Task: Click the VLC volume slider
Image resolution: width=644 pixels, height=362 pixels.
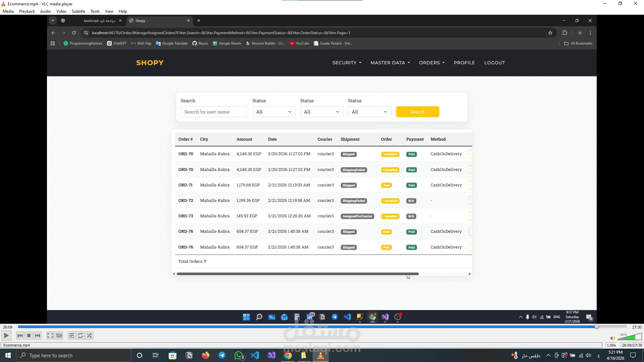Action: pyautogui.click(x=630, y=337)
